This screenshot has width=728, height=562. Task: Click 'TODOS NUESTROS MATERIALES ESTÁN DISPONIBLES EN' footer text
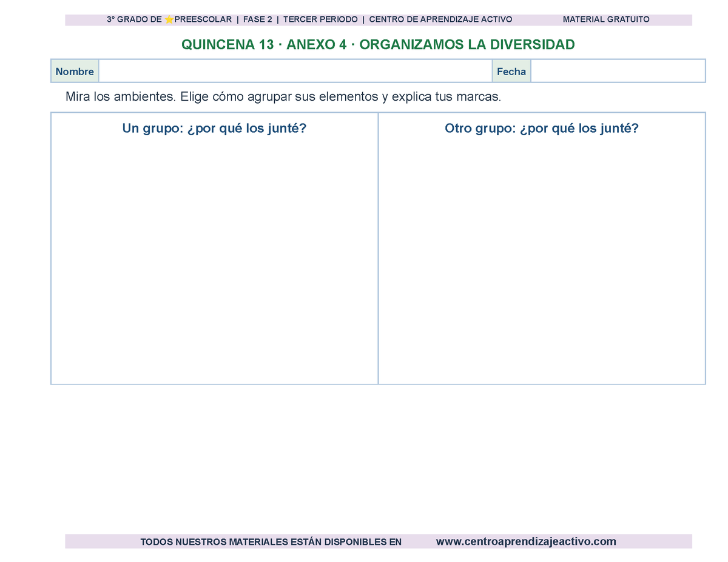[271, 542]
